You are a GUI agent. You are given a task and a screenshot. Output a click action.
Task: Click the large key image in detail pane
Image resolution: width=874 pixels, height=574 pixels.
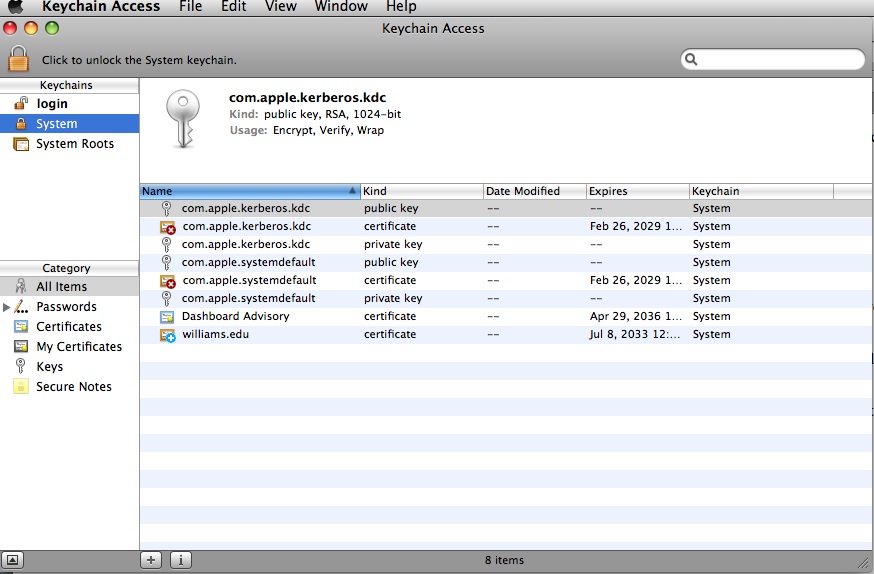pos(183,119)
